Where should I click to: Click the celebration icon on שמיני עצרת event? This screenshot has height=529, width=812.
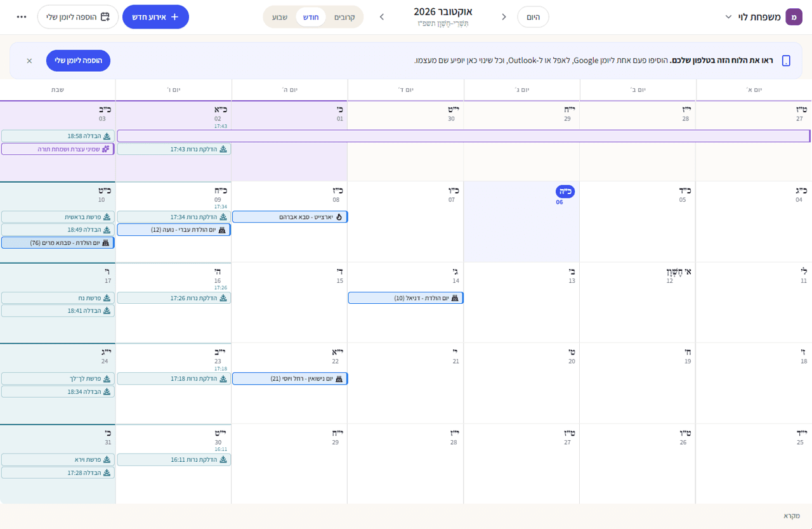coord(106,149)
